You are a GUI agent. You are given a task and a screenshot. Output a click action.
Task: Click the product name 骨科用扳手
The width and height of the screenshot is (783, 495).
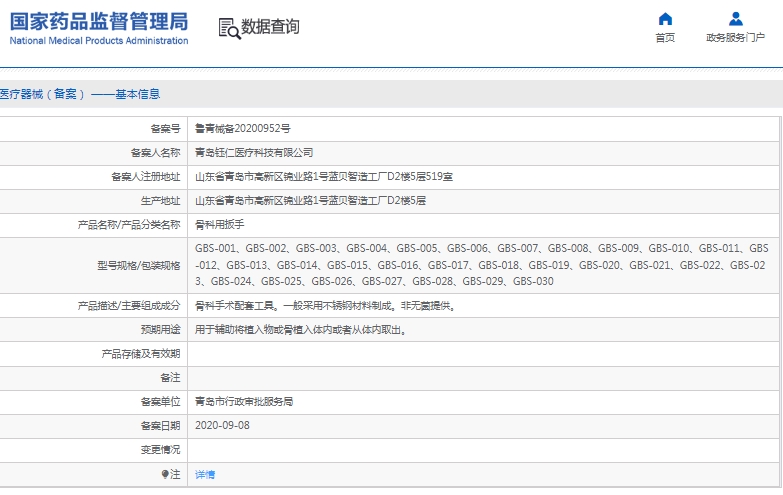click(220, 224)
